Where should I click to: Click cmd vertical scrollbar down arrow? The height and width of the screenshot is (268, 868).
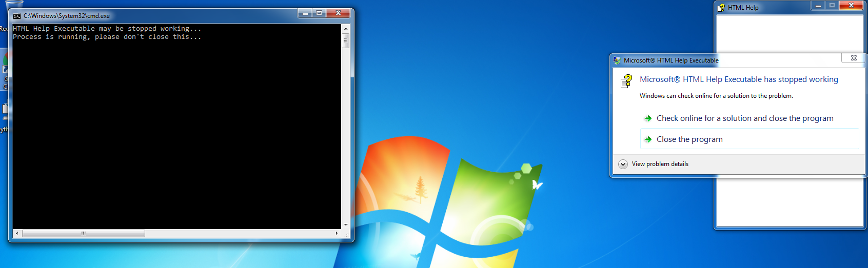346,224
